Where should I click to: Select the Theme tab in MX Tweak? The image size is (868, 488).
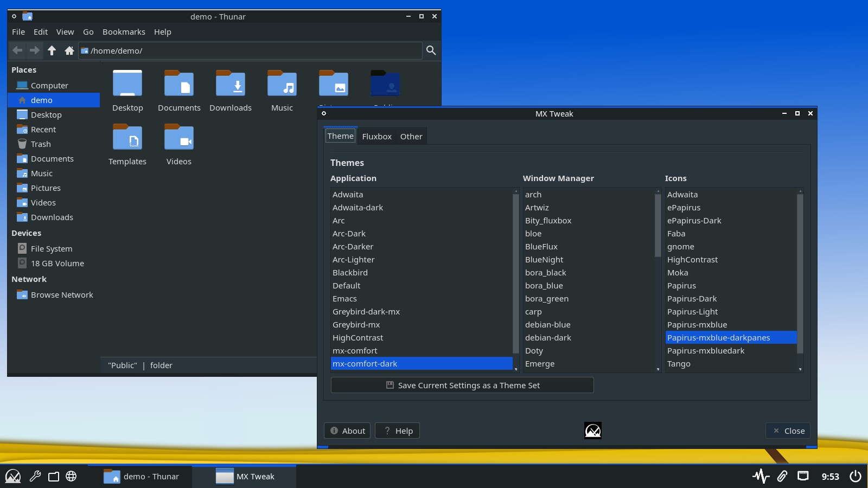(341, 136)
